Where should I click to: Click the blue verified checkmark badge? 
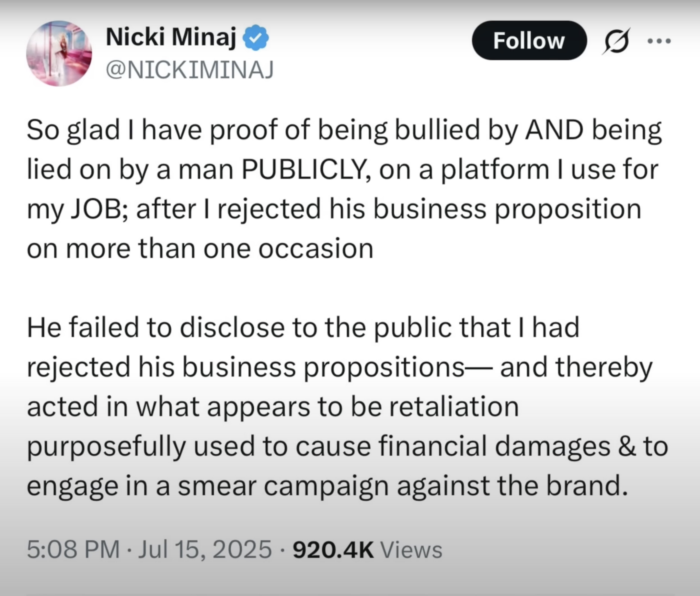(x=256, y=38)
